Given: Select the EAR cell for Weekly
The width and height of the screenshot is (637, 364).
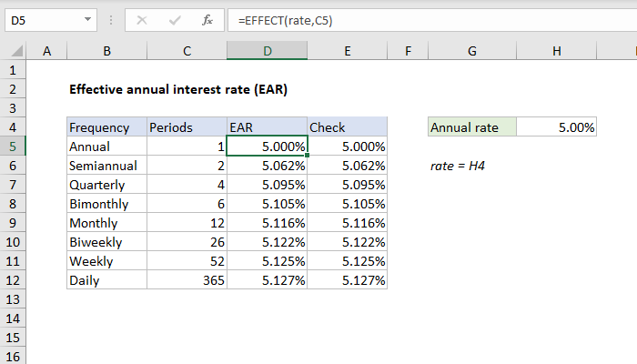Looking at the screenshot, I should (267, 261).
